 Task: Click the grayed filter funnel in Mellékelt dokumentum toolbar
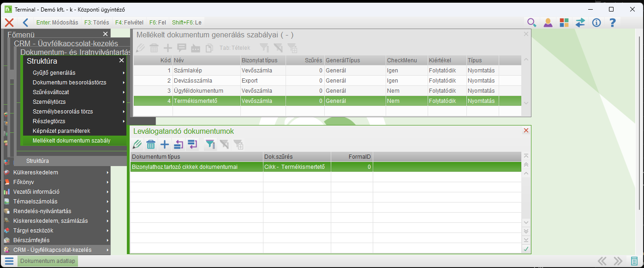pyautogui.click(x=264, y=48)
